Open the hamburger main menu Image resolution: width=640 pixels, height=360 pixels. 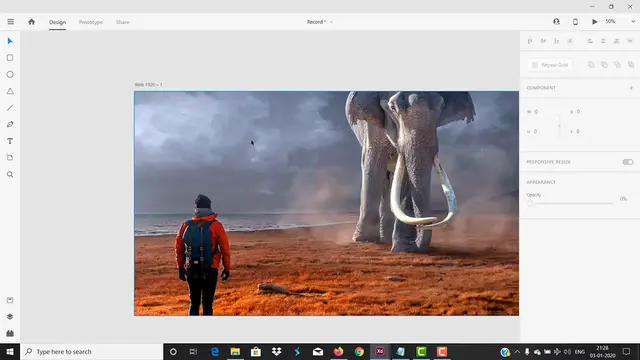(11, 22)
